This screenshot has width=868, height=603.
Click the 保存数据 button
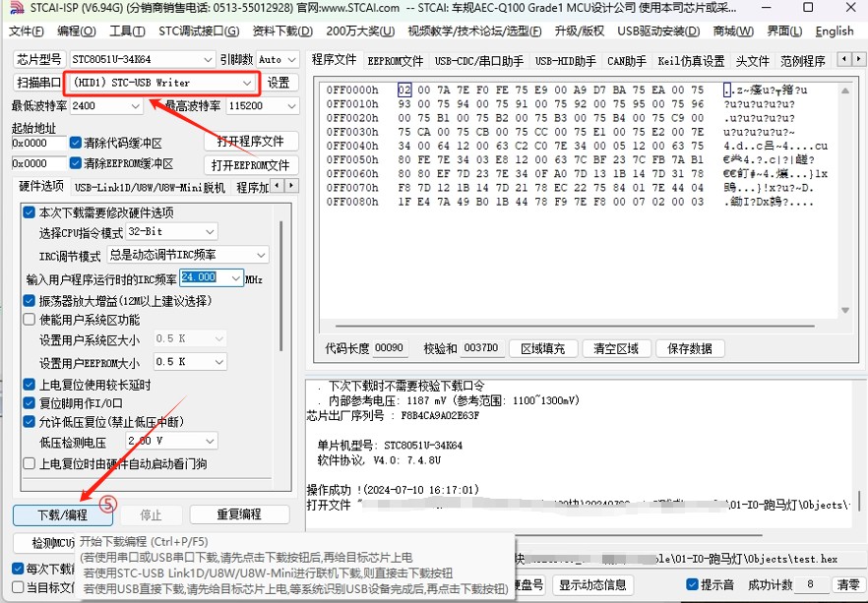[690, 348]
